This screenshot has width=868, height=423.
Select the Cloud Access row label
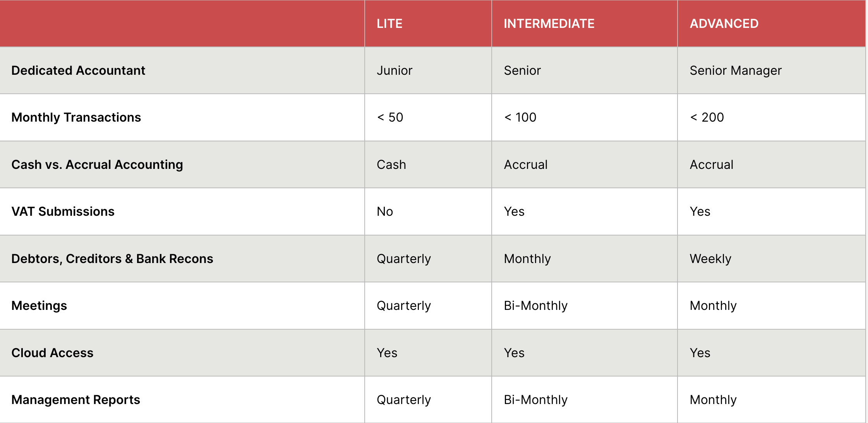coord(52,353)
